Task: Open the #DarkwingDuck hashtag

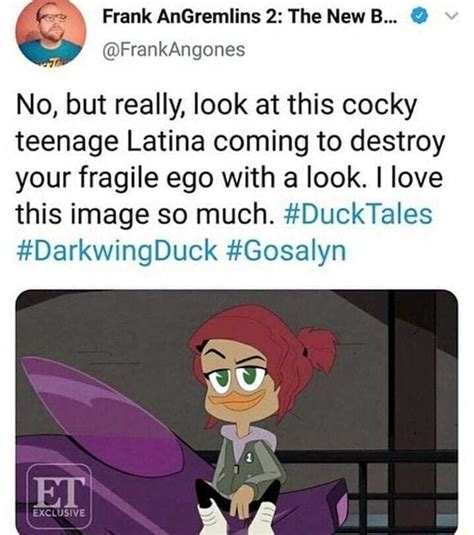Action: click(x=117, y=251)
